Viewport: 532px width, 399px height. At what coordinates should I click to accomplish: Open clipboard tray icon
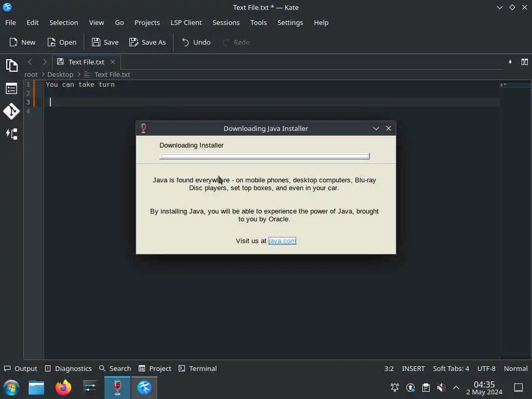pos(426,388)
